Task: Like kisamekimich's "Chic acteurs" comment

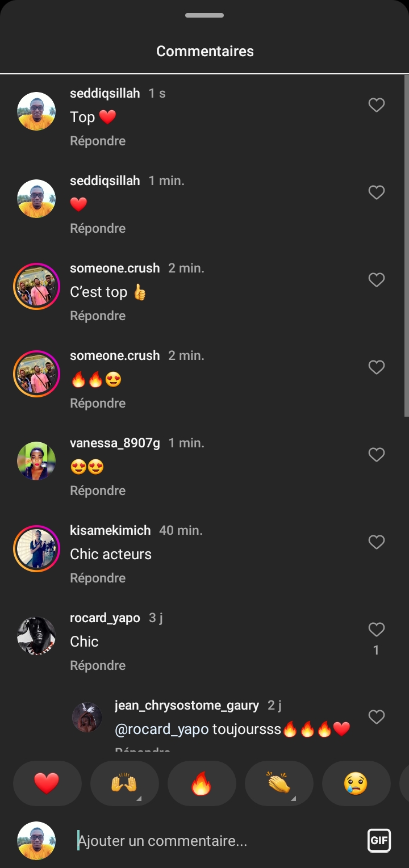Action: coord(377,542)
